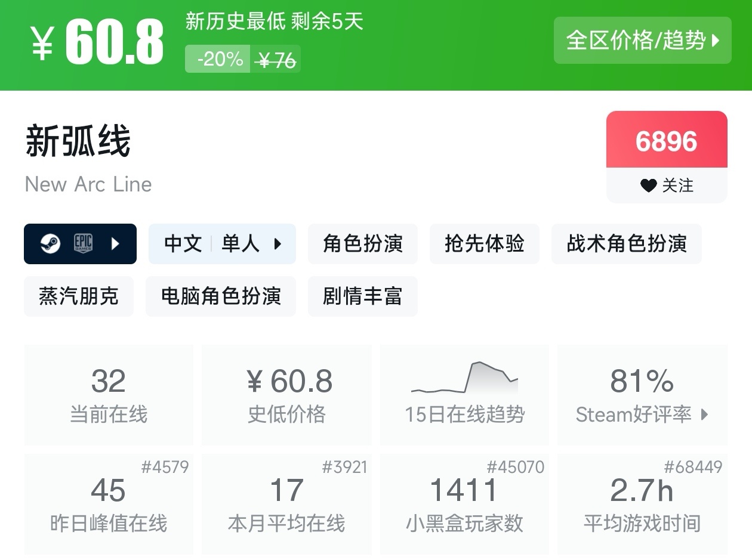Expand the Steam好评率 arrow
This screenshot has width=752, height=560.
click(704, 414)
